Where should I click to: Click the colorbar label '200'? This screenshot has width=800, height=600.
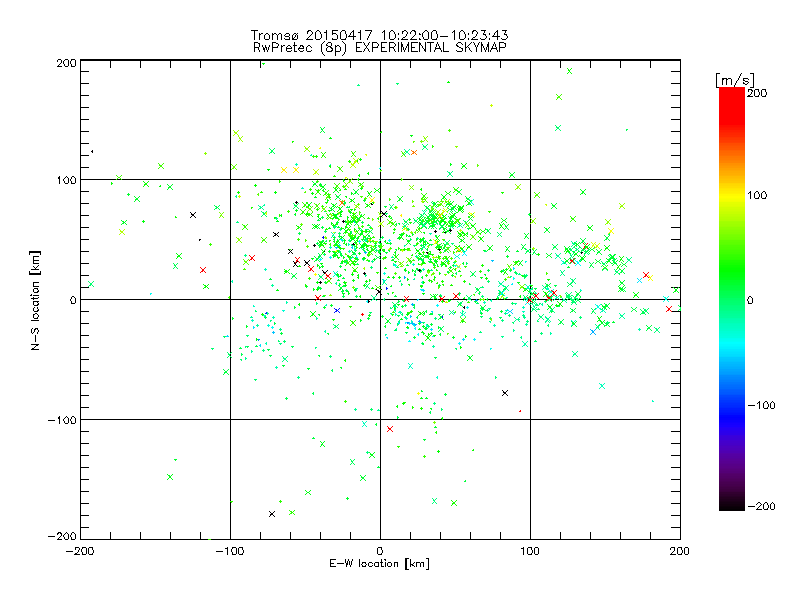click(757, 93)
